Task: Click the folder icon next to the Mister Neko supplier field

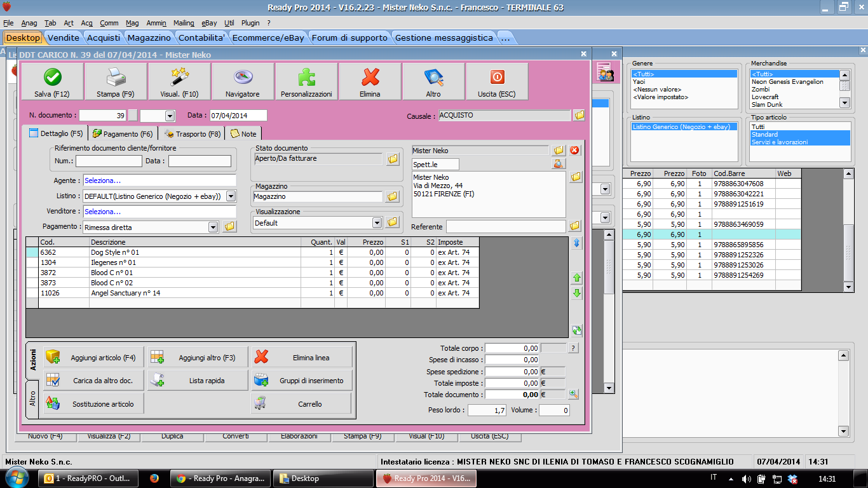Action: point(559,151)
